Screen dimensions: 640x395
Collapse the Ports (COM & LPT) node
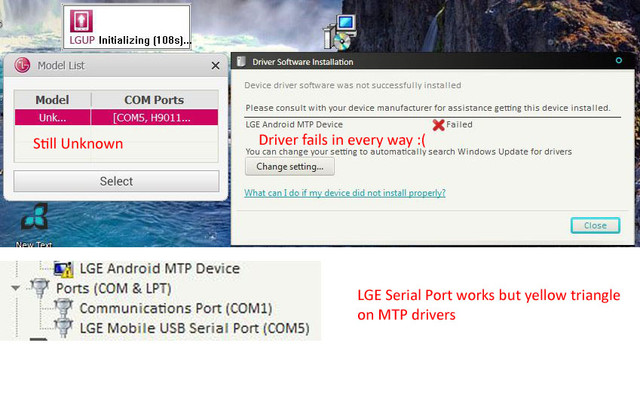[16, 288]
